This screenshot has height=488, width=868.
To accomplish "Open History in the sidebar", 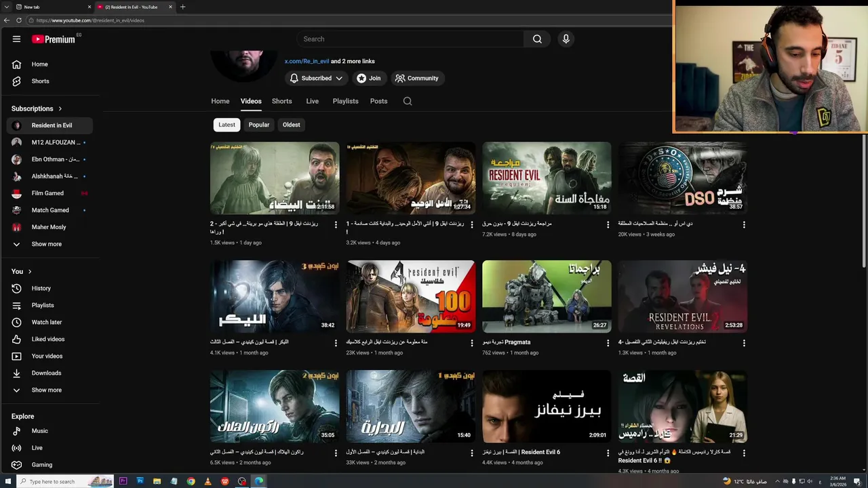I will point(50,288).
